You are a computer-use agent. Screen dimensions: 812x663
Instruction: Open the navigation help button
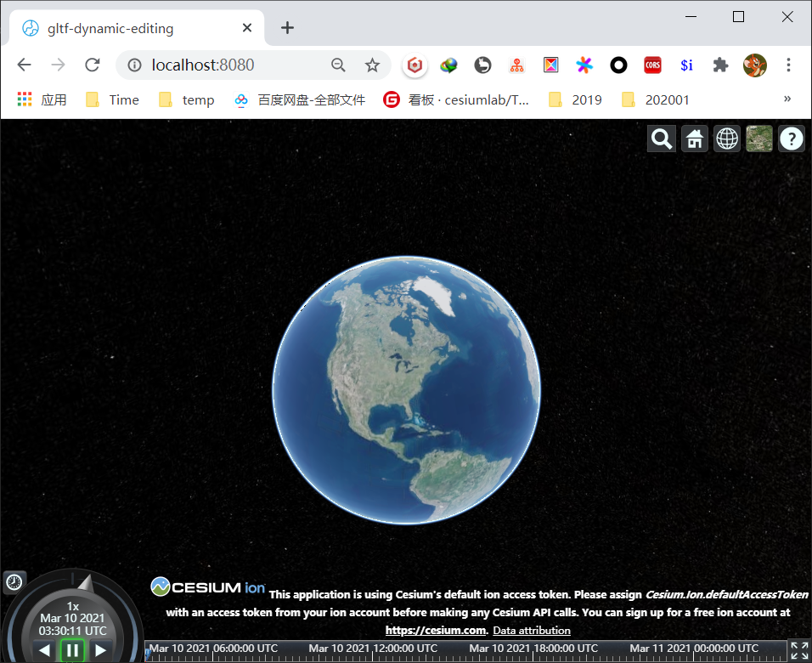tap(792, 139)
